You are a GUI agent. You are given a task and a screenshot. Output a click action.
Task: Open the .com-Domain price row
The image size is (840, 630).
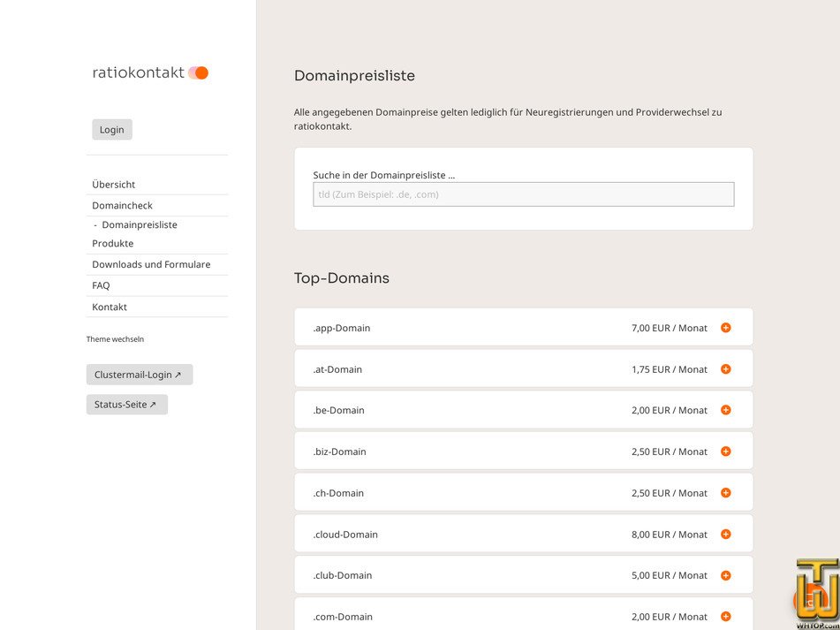524,614
